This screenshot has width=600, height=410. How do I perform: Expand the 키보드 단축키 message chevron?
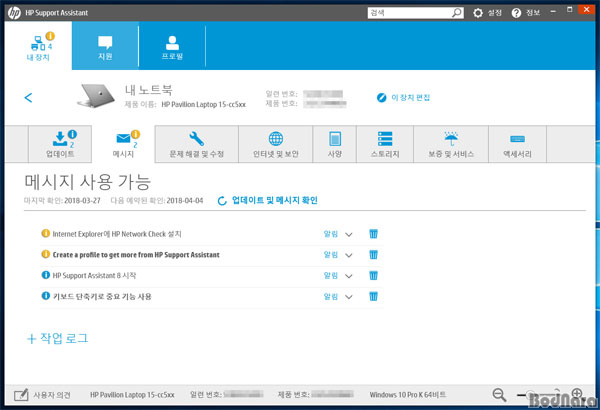(x=349, y=297)
